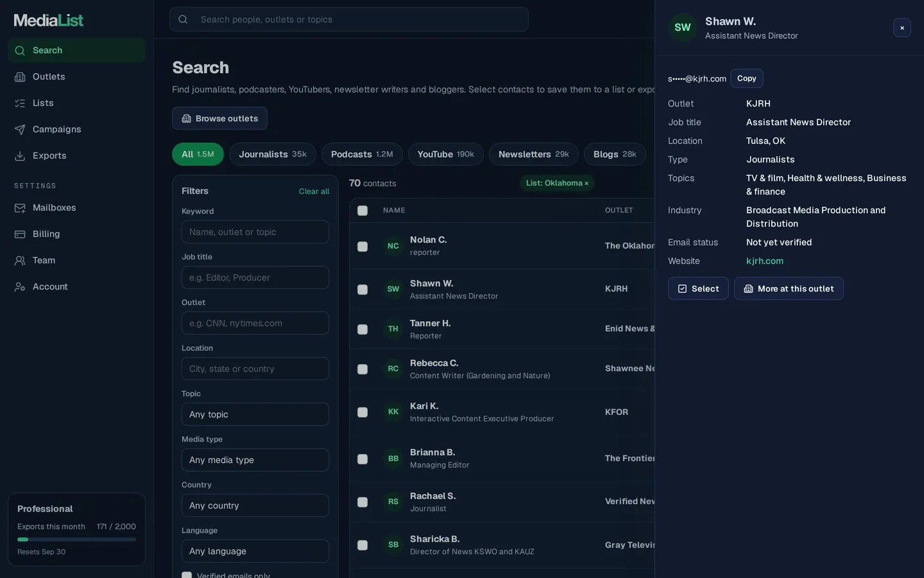Click the MediaList logo
Image resolution: width=924 pixels, height=578 pixels.
(49, 21)
